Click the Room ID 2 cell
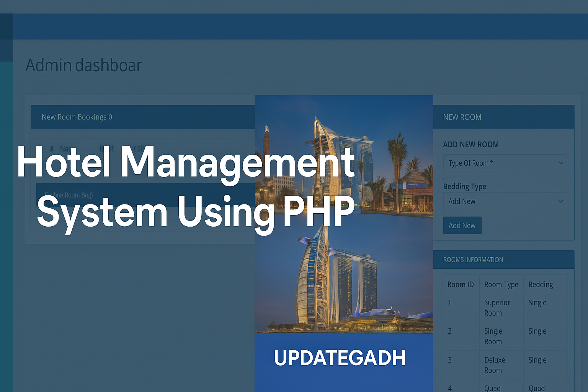Image resolution: width=588 pixels, height=392 pixels. [x=461, y=336]
